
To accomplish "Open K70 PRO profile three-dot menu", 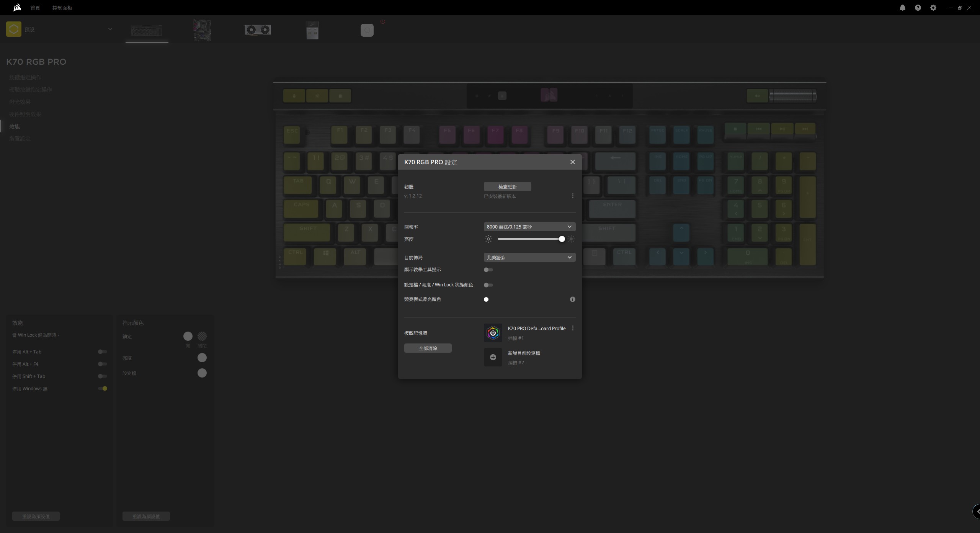I will coord(573,328).
